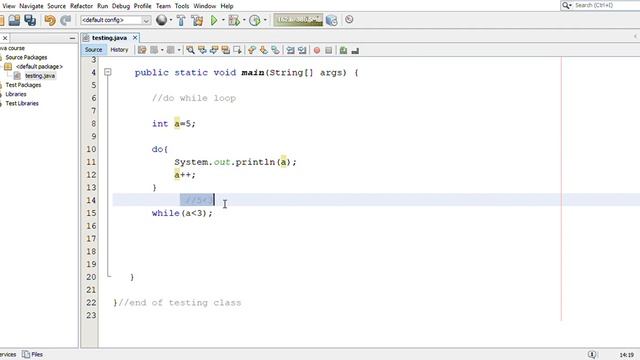Select Source Packages in project tree
The height and width of the screenshot is (360, 640).
click(x=26, y=58)
